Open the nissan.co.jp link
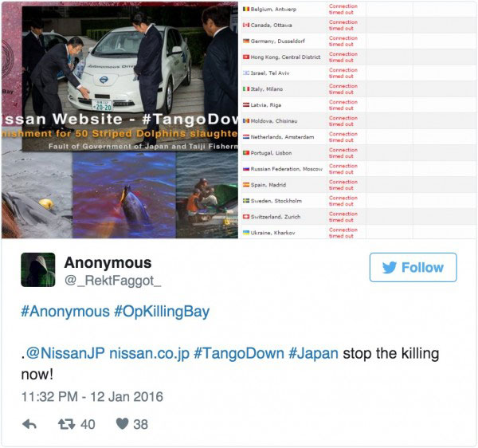The image size is (478, 448). click(150, 354)
